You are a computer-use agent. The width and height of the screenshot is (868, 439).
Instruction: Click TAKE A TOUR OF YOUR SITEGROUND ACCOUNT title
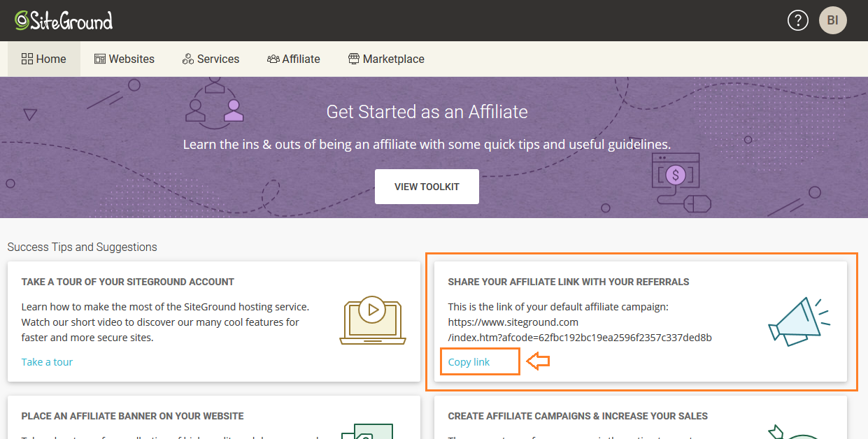[128, 282]
